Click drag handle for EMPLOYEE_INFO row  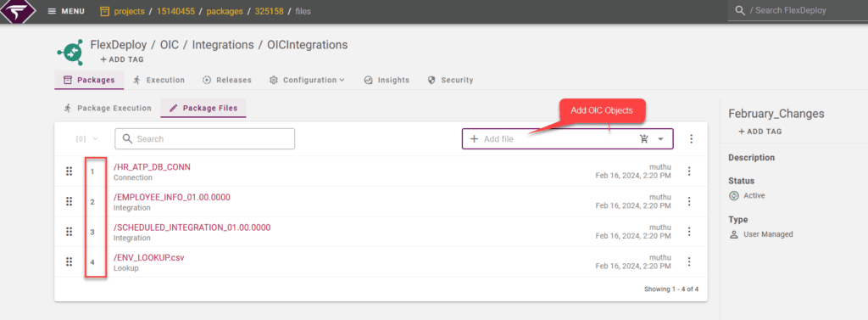click(70, 201)
